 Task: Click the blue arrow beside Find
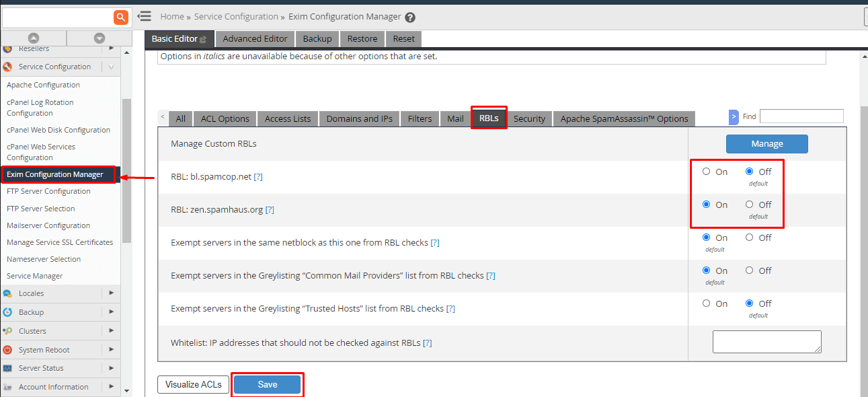(x=734, y=117)
